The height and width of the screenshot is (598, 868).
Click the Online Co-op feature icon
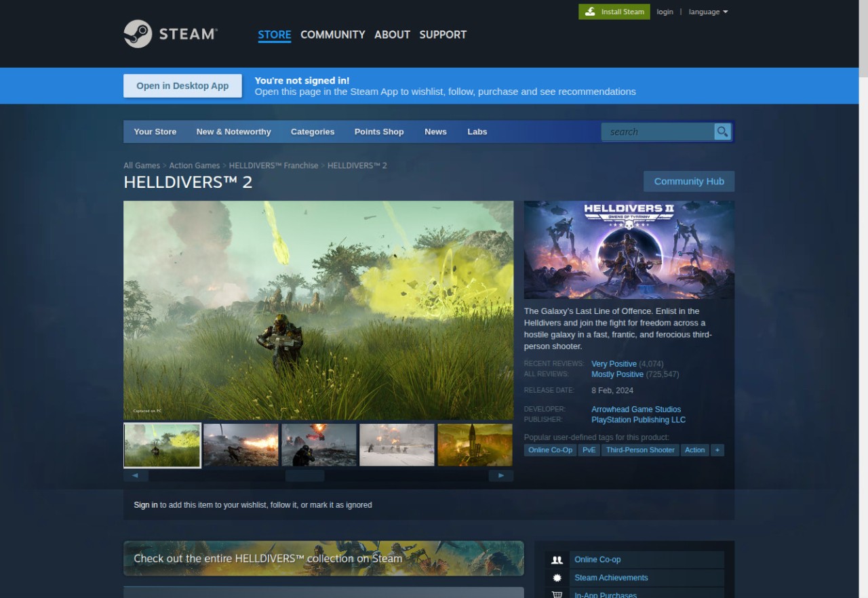click(557, 559)
